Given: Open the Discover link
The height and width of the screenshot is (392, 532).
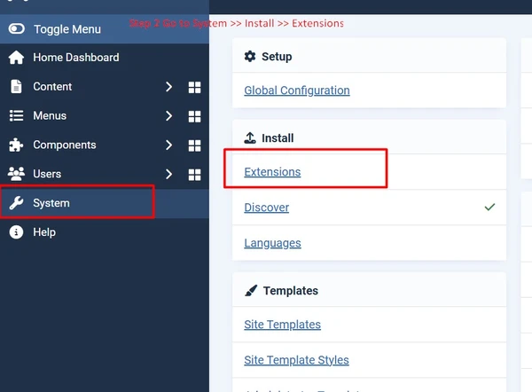Looking at the screenshot, I should 266,208.
